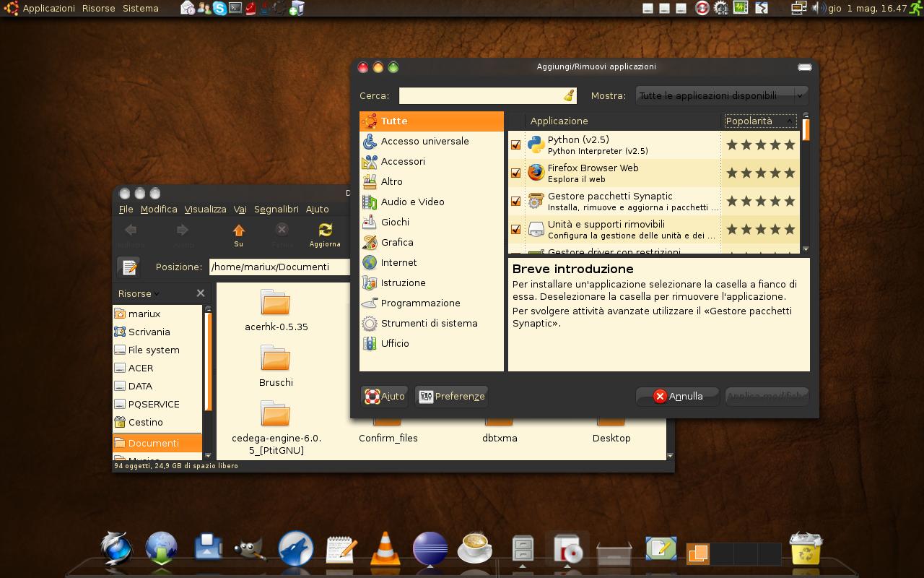Toggle the location text-entry edit icon
924x578 pixels.
point(129,267)
